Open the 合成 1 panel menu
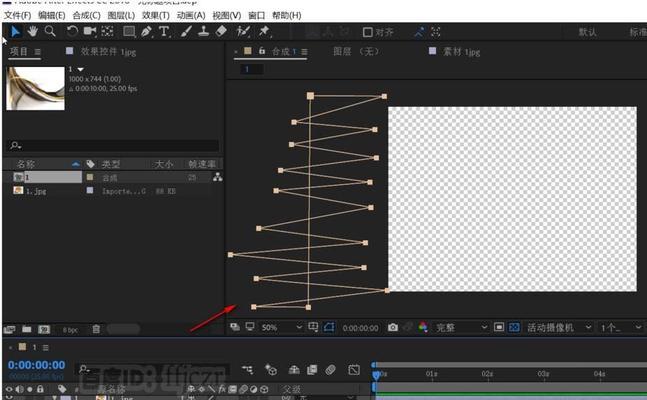This screenshot has width=647, height=400. (x=304, y=52)
